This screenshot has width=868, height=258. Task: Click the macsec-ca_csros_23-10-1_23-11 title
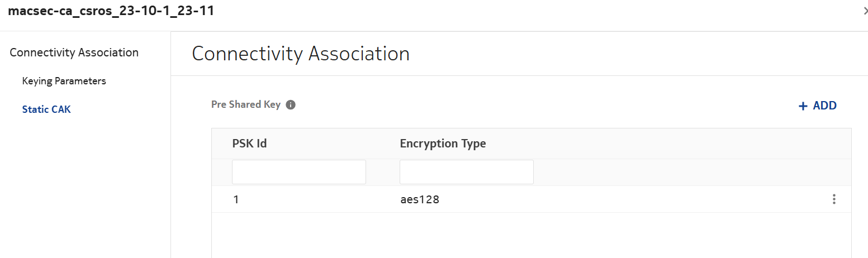[111, 11]
